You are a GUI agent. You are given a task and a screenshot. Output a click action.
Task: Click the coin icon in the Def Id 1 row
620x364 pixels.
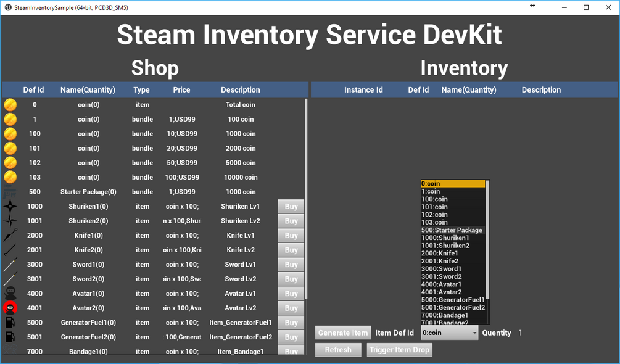(10, 119)
